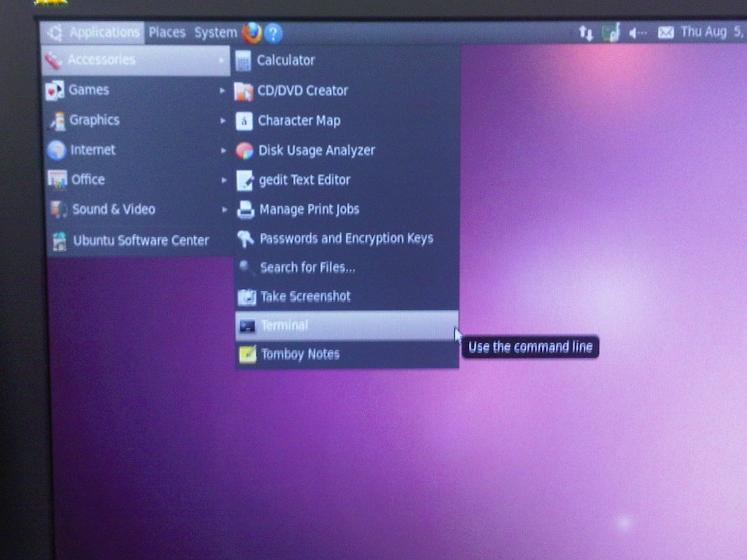Select Take Screenshot

[x=347, y=297]
